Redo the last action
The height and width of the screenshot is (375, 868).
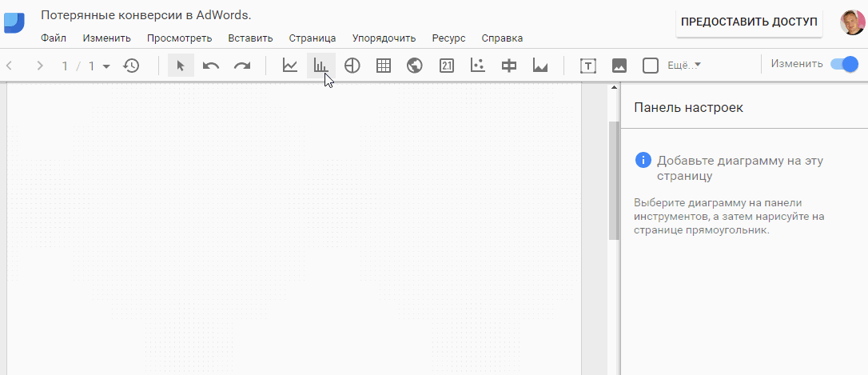pyautogui.click(x=242, y=66)
